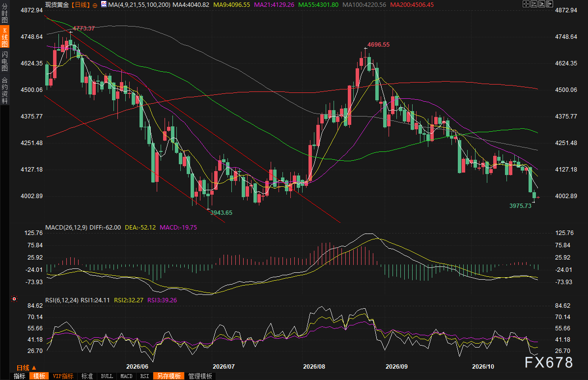Apply the BULL indicator template
The width and height of the screenshot is (588, 380).
[x=107, y=376]
